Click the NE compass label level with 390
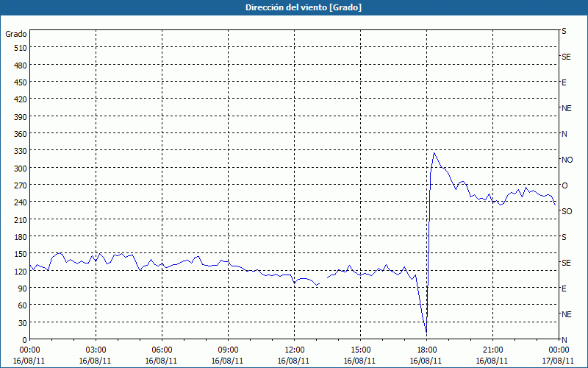Image resolution: width=588 pixels, height=368 pixels. [566, 108]
